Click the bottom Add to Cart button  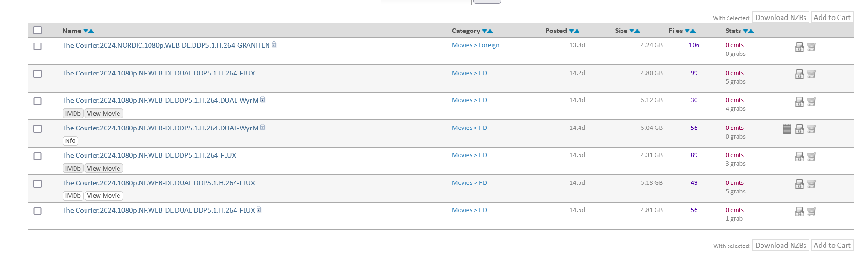(x=832, y=246)
